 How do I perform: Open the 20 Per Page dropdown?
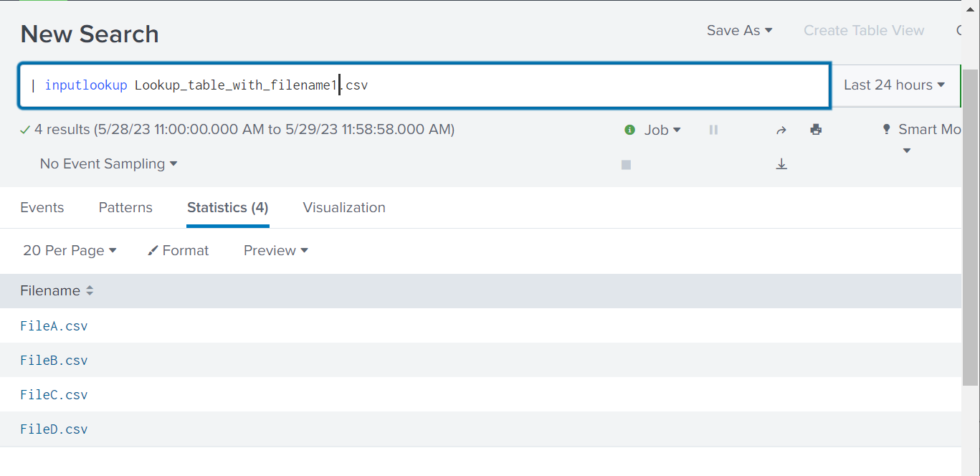[70, 250]
